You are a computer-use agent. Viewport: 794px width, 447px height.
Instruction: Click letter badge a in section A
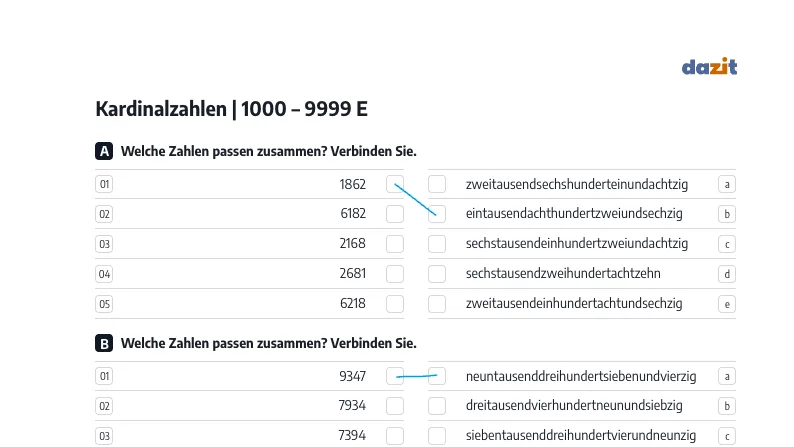pyautogui.click(x=727, y=184)
